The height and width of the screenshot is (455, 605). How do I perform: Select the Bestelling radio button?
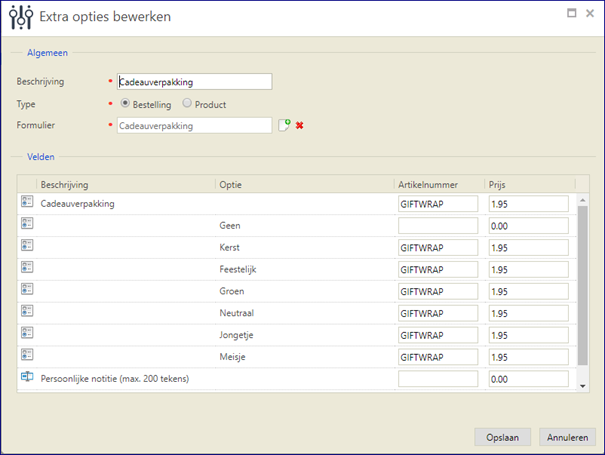(125, 103)
